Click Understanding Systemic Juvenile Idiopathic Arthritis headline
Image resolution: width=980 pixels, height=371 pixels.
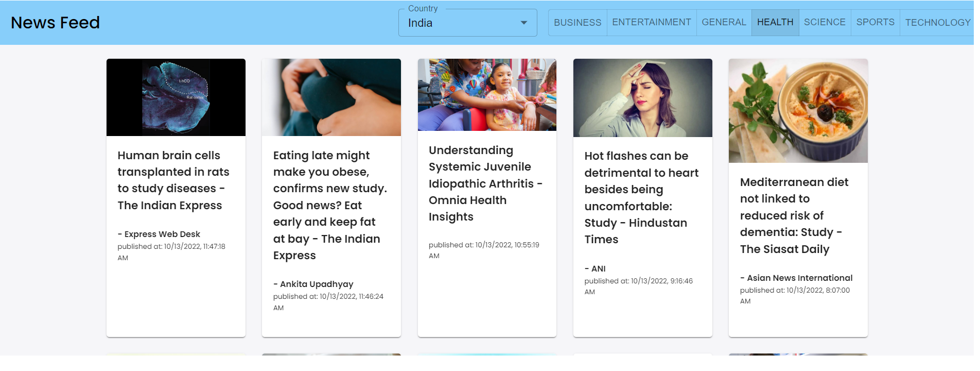pos(485,183)
